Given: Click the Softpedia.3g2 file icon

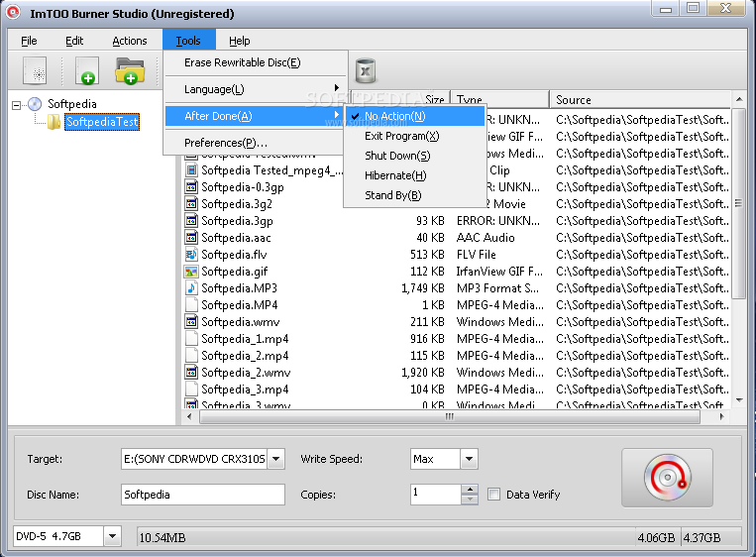Looking at the screenshot, I should point(191,204).
